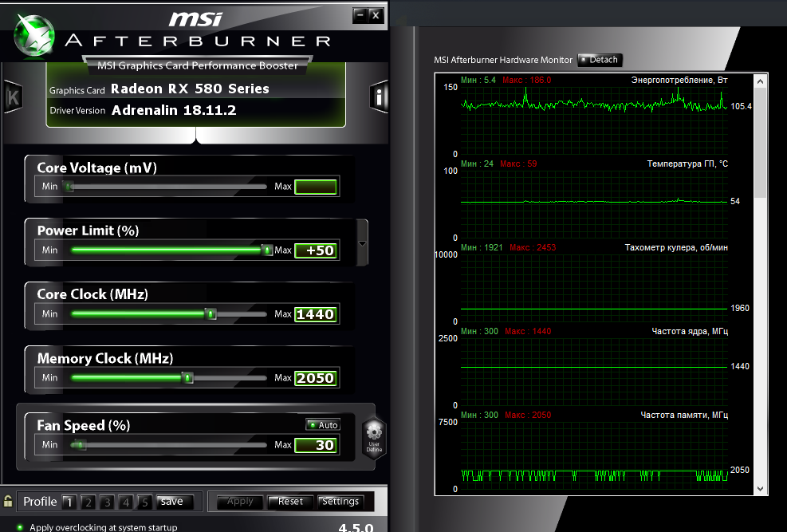Image resolution: width=787 pixels, height=532 pixels.
Task: Click the Частота ядра core clock graph
Action: 594,372
